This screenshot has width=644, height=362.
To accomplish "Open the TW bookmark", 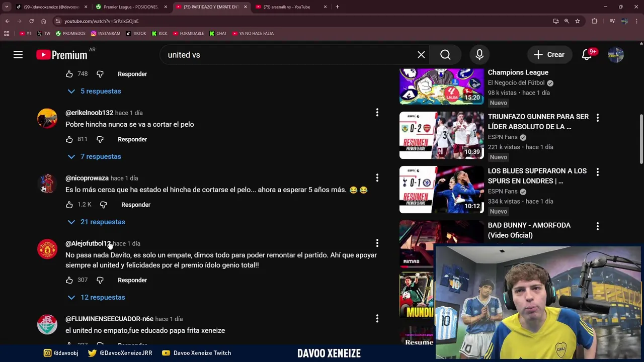I will tap(43, 34).
